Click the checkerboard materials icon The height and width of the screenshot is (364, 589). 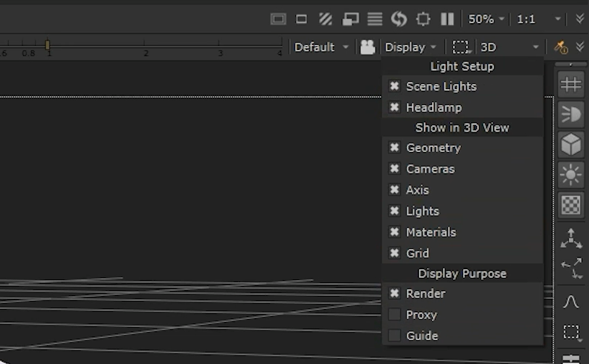[571, 205]
